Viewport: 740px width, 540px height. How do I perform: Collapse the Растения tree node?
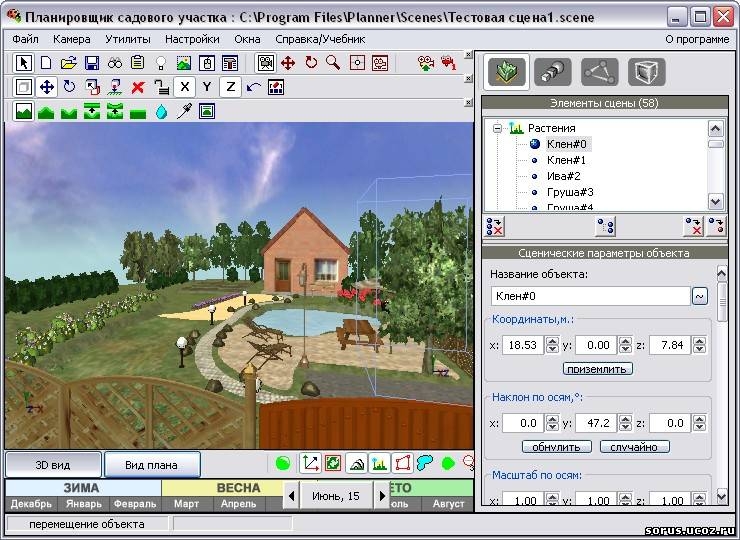[x=497, y=128]
